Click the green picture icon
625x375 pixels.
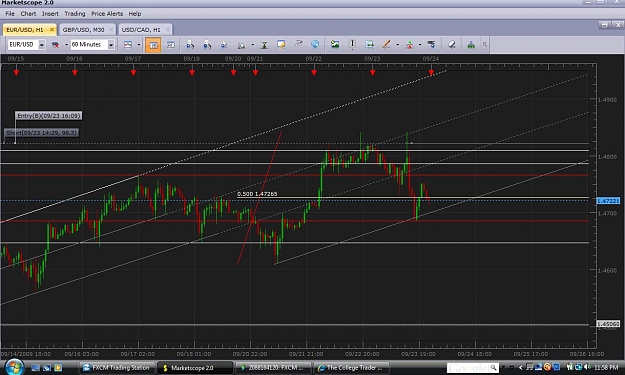pos(335,44)
